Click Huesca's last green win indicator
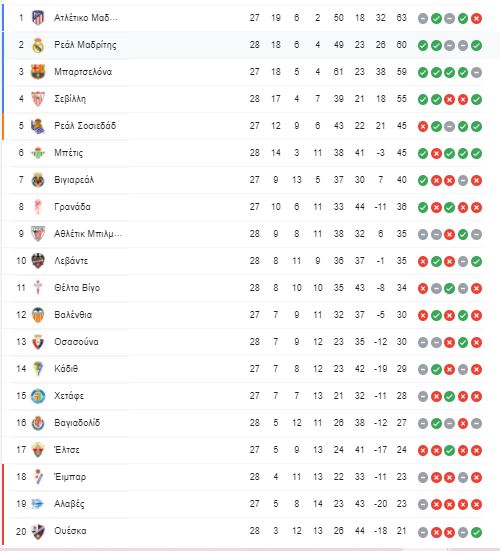 [x=476, y=532]
